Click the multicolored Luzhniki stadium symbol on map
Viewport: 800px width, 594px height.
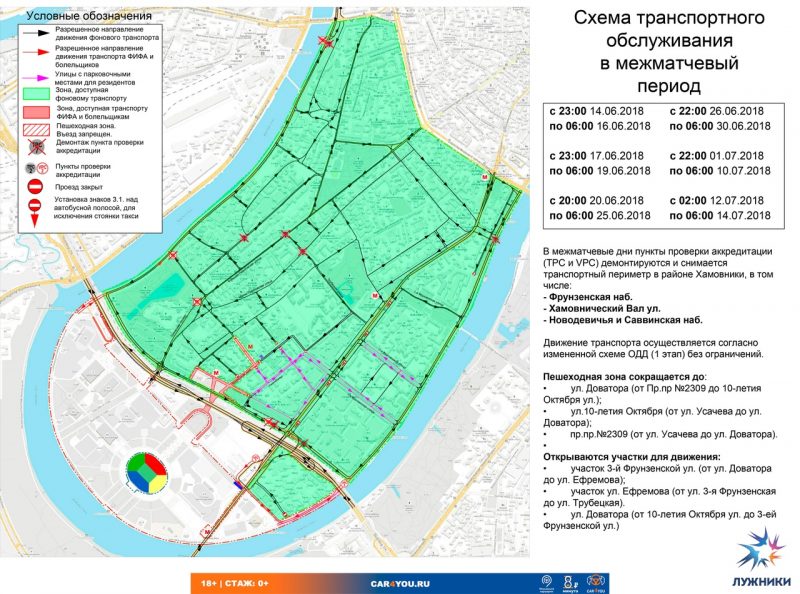pos(146,473)
